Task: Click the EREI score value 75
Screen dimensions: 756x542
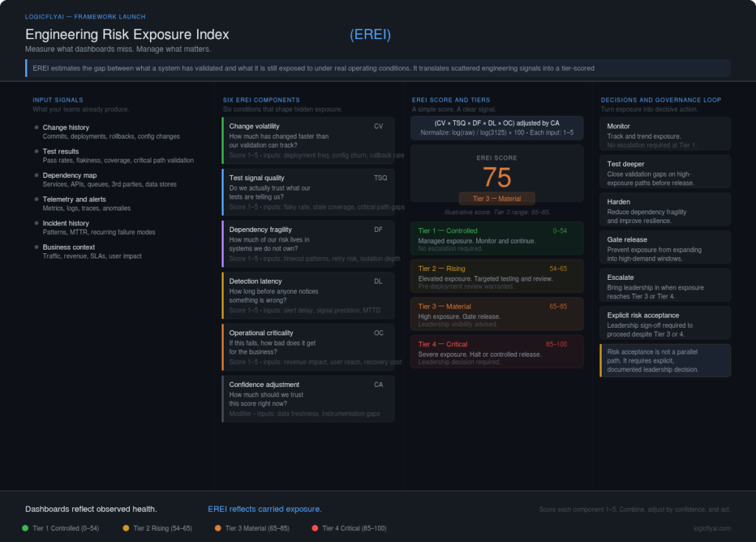Action: point(496,178)
